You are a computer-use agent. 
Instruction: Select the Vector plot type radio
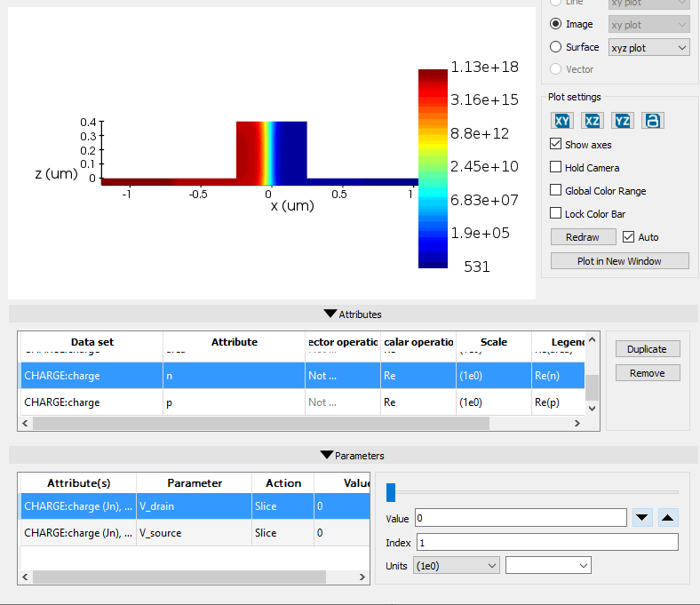click(x=555, y=68)
